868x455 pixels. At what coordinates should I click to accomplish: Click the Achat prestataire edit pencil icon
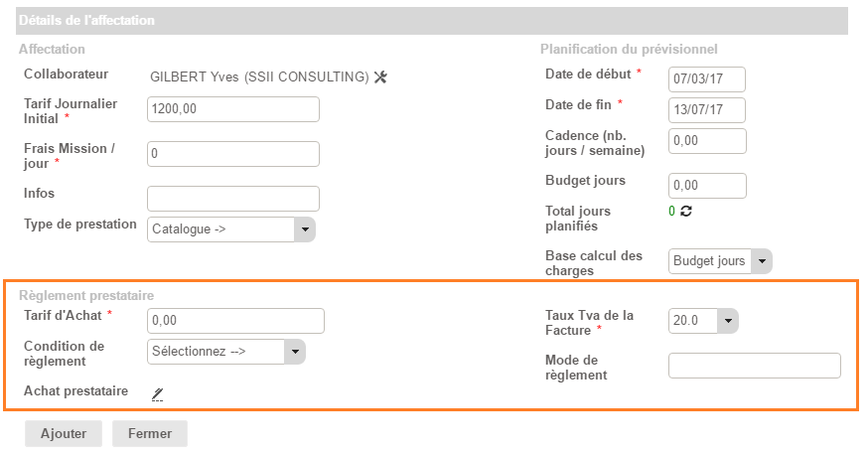pyautogui.click(x=158, y=393)
